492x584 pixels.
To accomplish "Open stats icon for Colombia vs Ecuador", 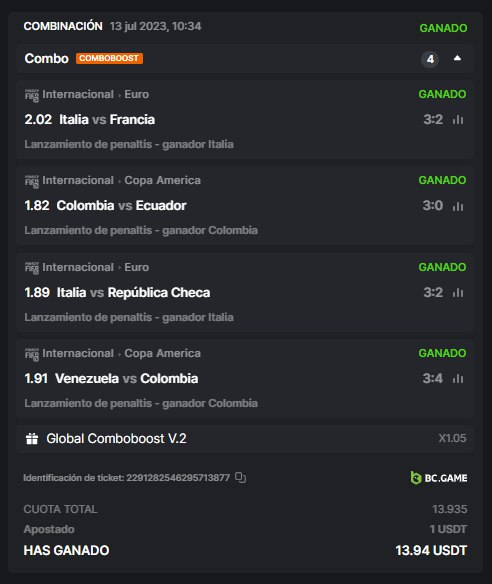I will tap(458, 206).
